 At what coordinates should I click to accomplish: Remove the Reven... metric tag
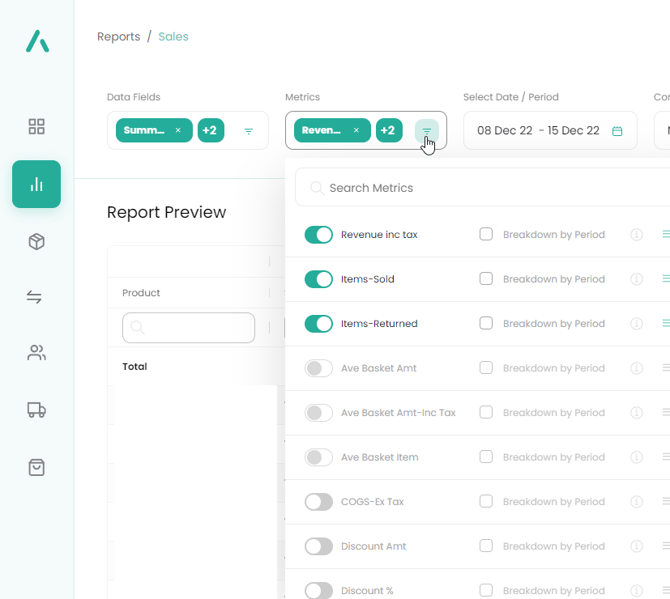coord(356,131)
